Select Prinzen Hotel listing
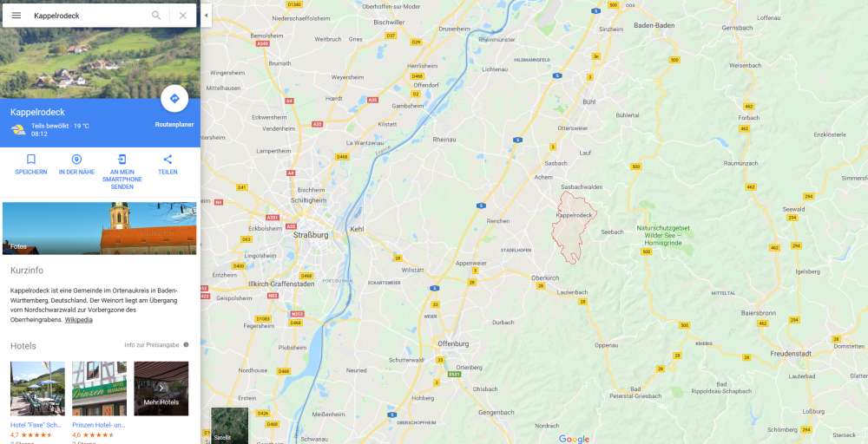The image size is (868, 444). (x=99, y=388)
